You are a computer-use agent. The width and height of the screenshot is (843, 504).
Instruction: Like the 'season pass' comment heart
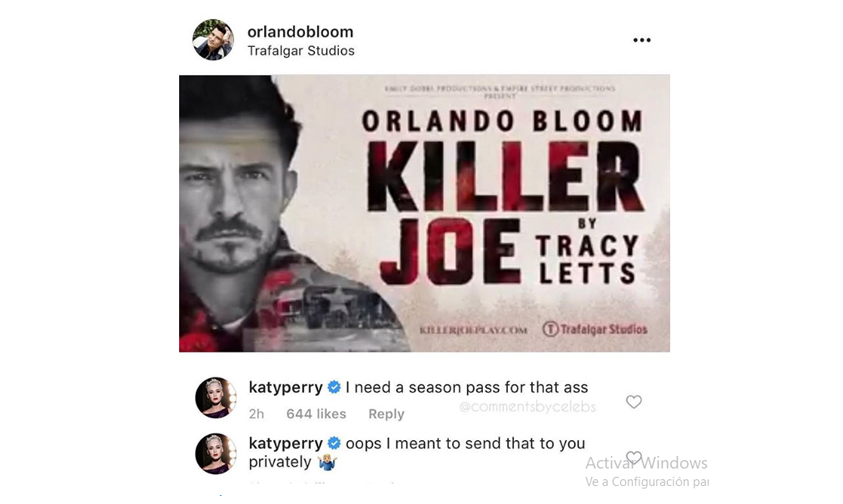pyautogui.click(x=634, y=402)
